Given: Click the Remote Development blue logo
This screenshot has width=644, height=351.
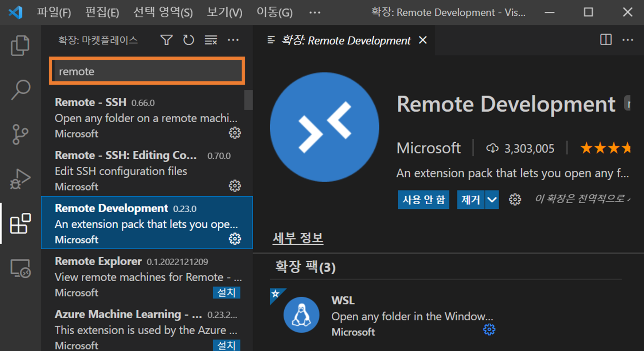Looking at the screenshot, I should [324, 127].
